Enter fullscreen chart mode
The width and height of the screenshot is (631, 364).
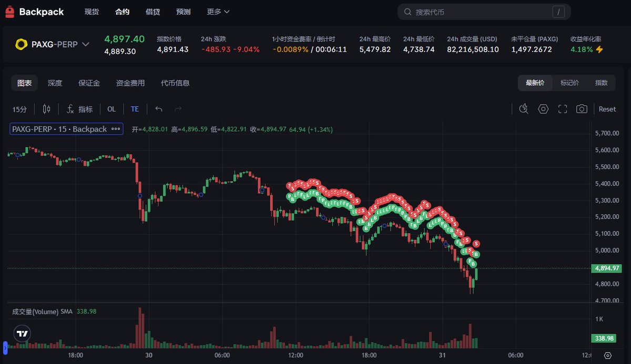point(563,109)
